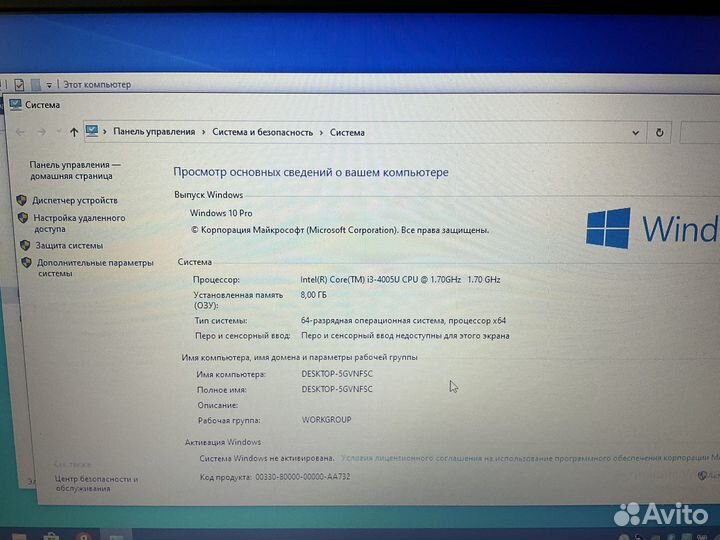The width and height of the screenshot is (720, 540).
Task: Open the license agreement terms link
Action: pyautogui.click(x=530, y=458)
